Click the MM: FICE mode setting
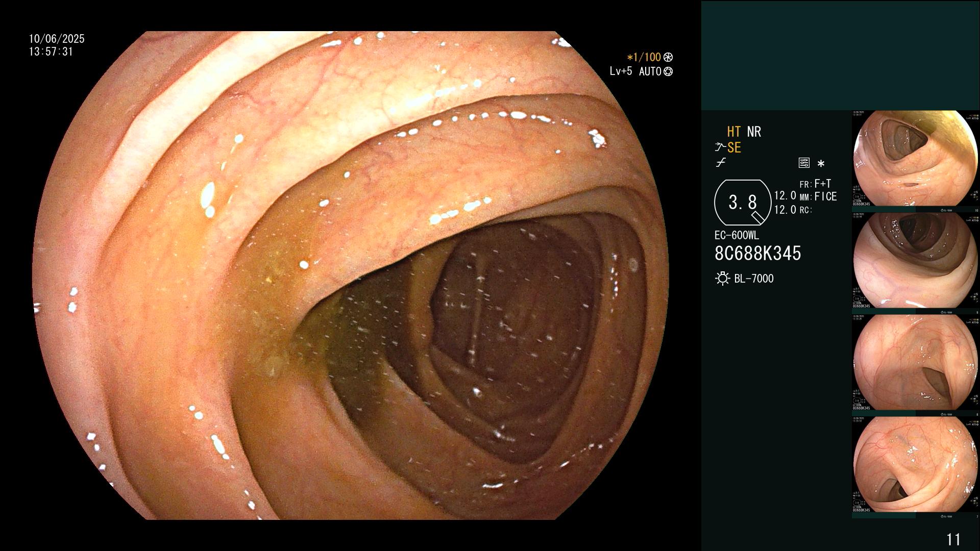This screenshot has height=551, width=980. (818, 196)
